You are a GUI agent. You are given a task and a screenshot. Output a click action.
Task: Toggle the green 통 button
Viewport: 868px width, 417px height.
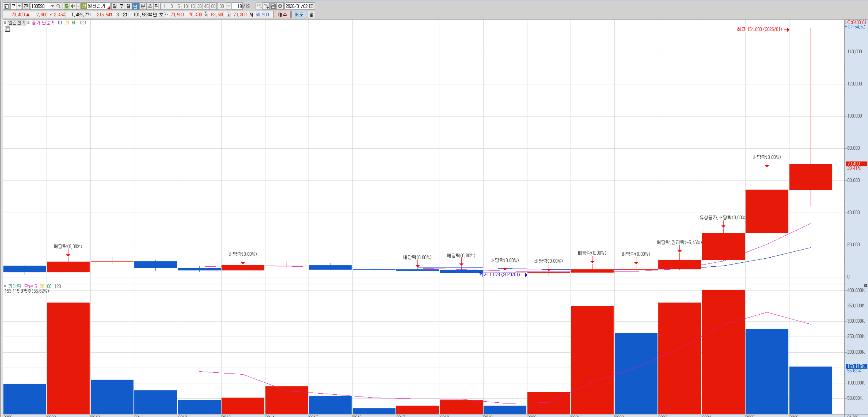pos(66,6)
